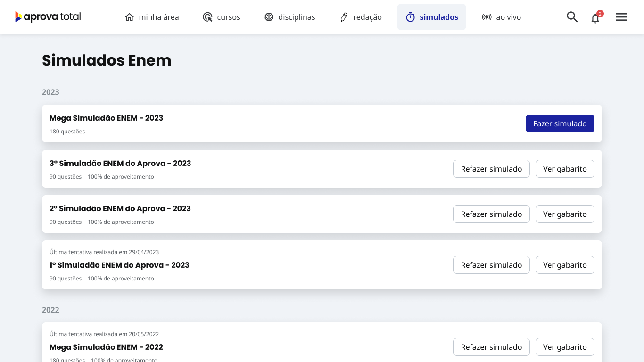
Task: Ver gabarito of 3º Simuladão 2023
Action: [x=565, y=169]
